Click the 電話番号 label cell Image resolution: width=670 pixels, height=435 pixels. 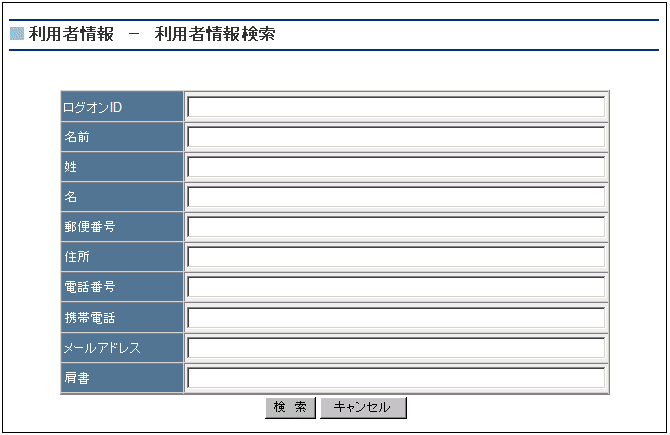click(122, 287)
